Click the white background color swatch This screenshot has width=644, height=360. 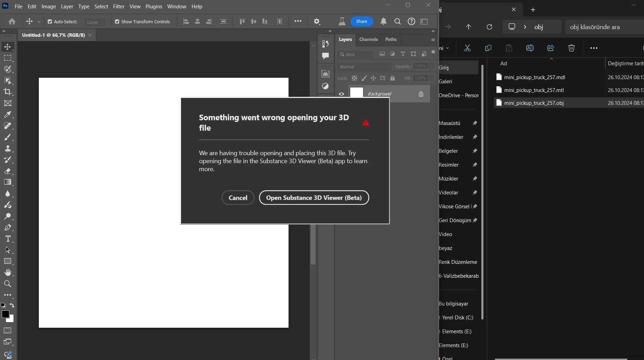point(11,319)
